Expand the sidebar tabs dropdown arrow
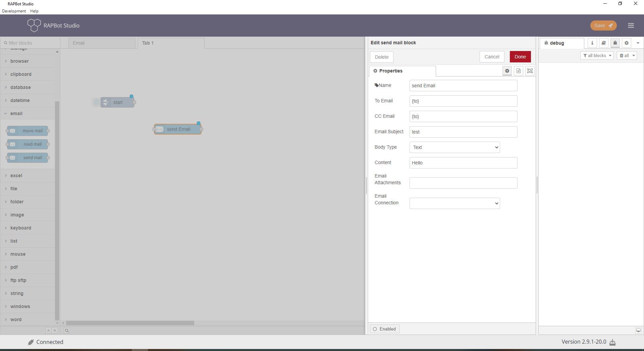Image resolution: width=644 pixels, height=351 pixels. (638, 43)
